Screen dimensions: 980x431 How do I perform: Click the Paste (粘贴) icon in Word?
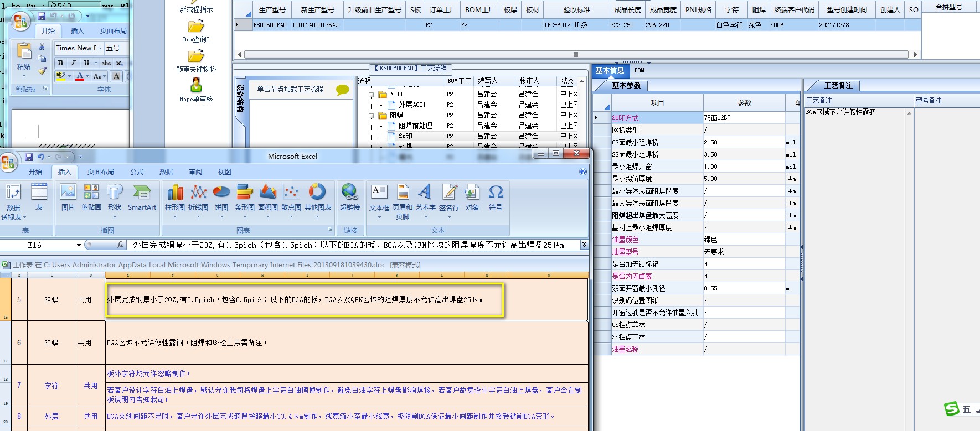tap(24, 51)
